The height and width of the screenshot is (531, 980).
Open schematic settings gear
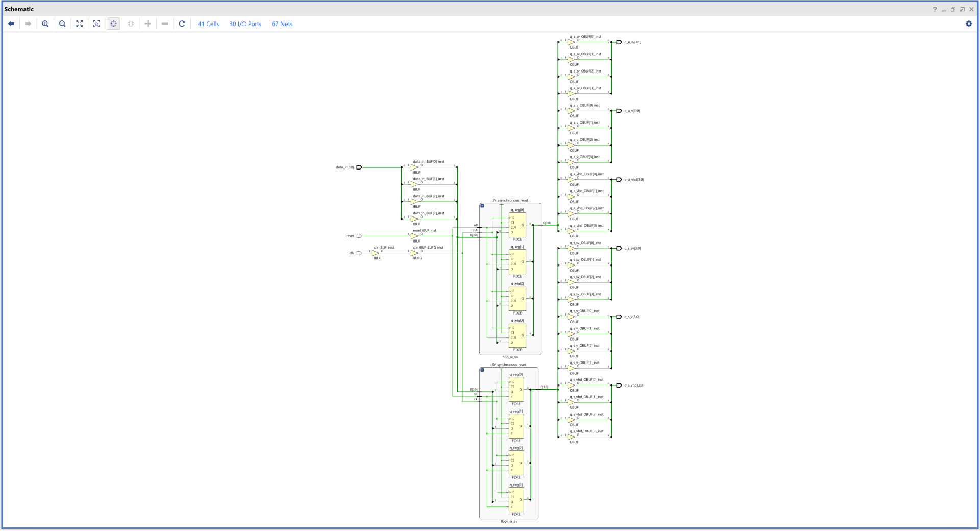point(969,23)
